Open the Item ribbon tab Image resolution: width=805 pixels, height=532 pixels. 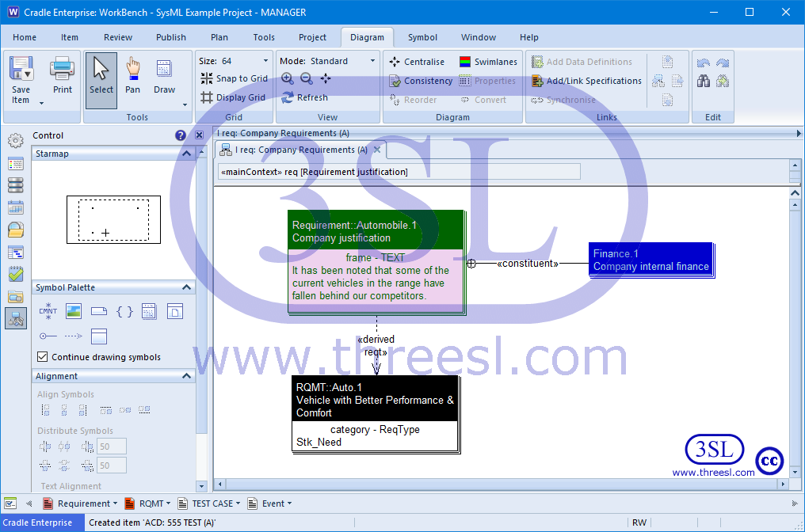tap(69, 37)
